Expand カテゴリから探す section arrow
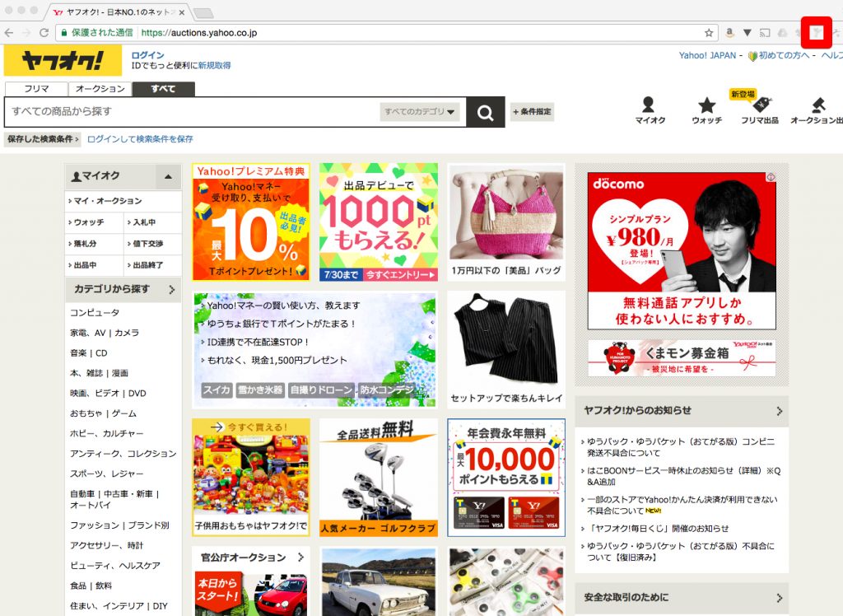843x616 pixels. [172, 290]
